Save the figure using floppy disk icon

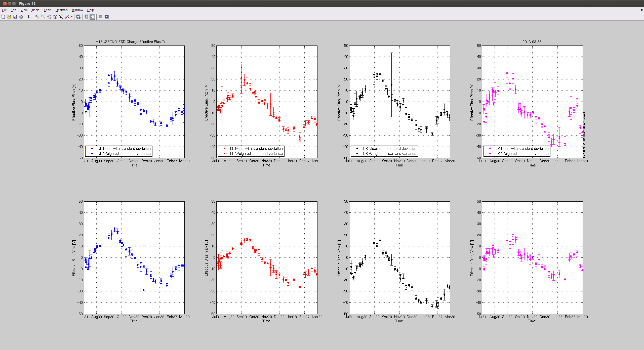point(15,17)
